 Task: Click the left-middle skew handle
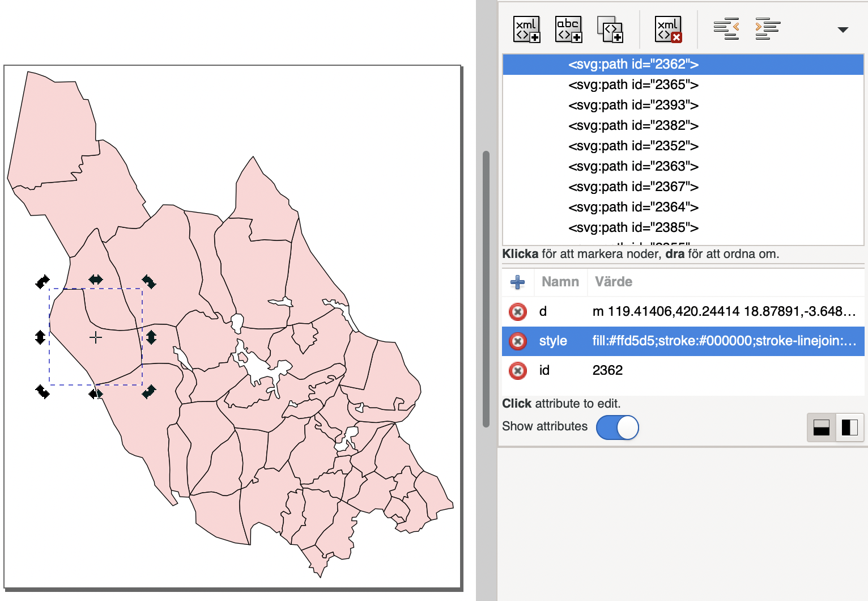click(40, 337)
